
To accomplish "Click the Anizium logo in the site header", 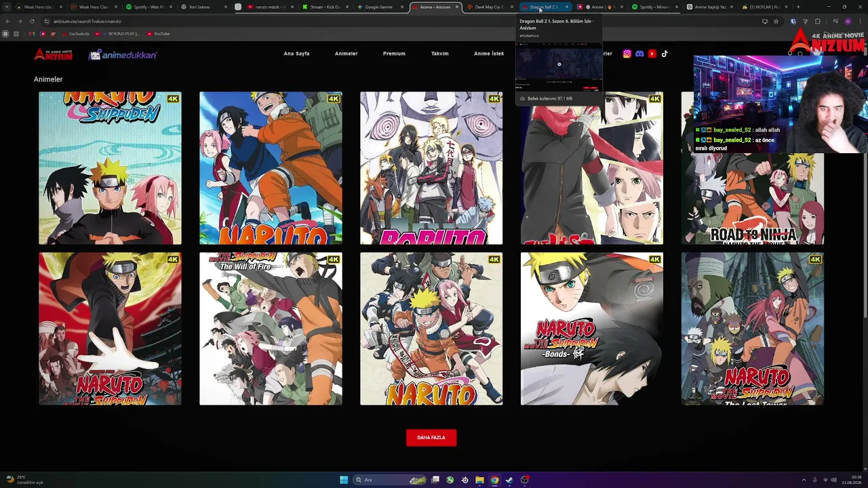I will point(53,54).
